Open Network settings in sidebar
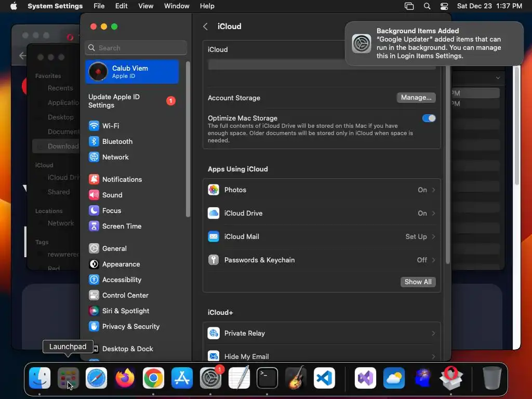 tap(133, 157)
